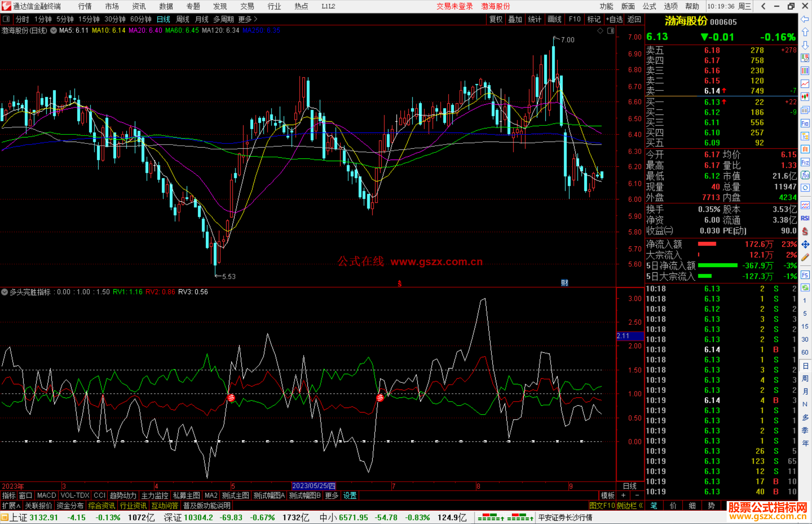Toggle the diamond marker icon above chart
Viewport: 812px width, 524px height.
[600, 31]
